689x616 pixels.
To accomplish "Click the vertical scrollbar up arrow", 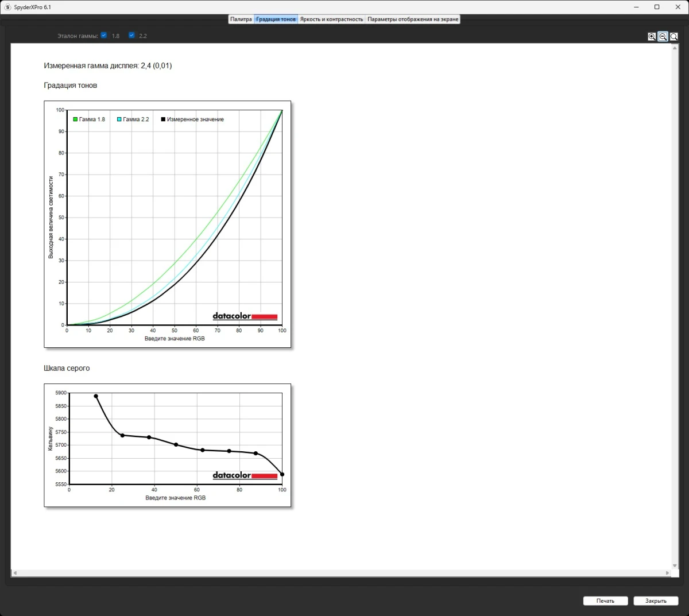I will (675, 47).
